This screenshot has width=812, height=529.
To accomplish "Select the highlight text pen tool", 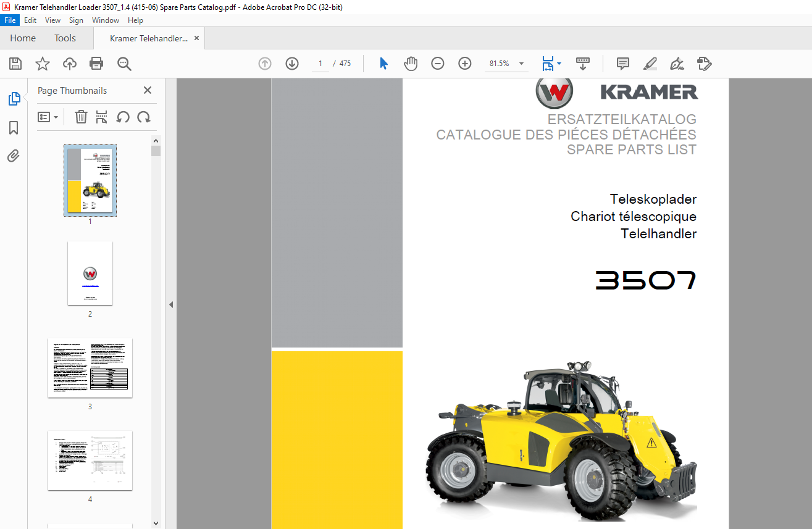I will point(650,64).
